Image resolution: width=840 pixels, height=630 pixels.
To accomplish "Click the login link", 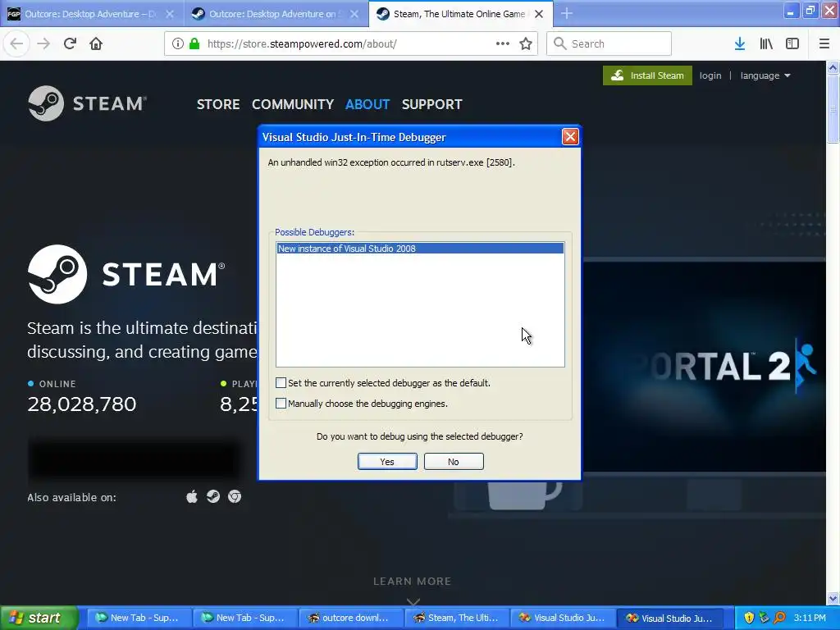I will [710, 75].
